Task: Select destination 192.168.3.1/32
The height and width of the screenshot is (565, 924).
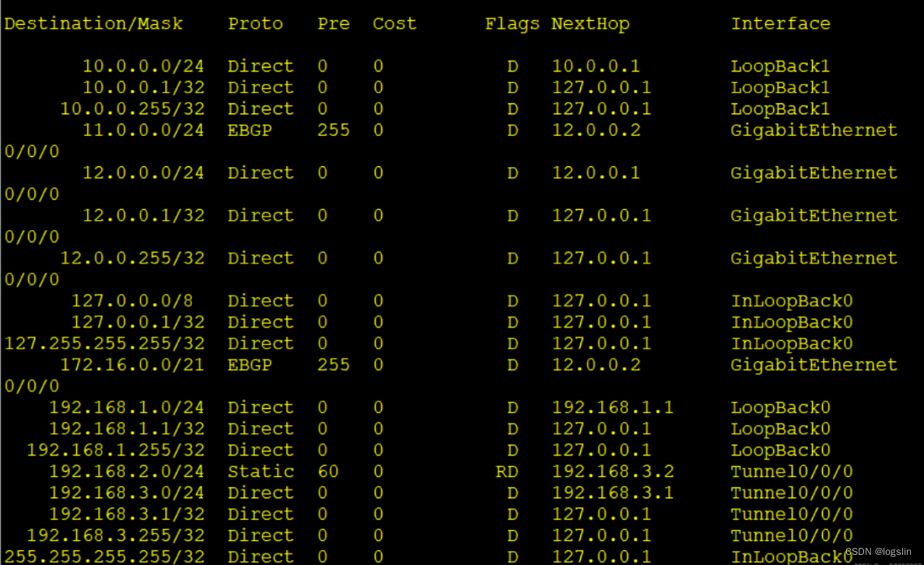Action: (127, 514)
